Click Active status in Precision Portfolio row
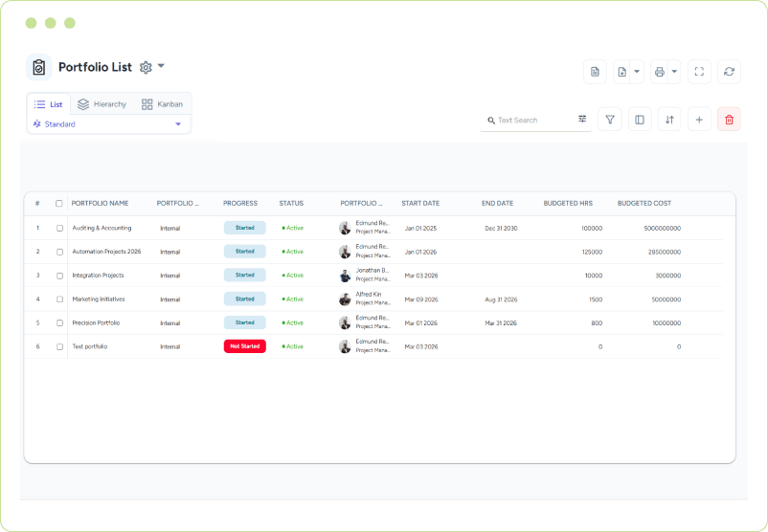The height and width of the screenshot is (532, 768). pyautogui.click(x=293, y=323)
